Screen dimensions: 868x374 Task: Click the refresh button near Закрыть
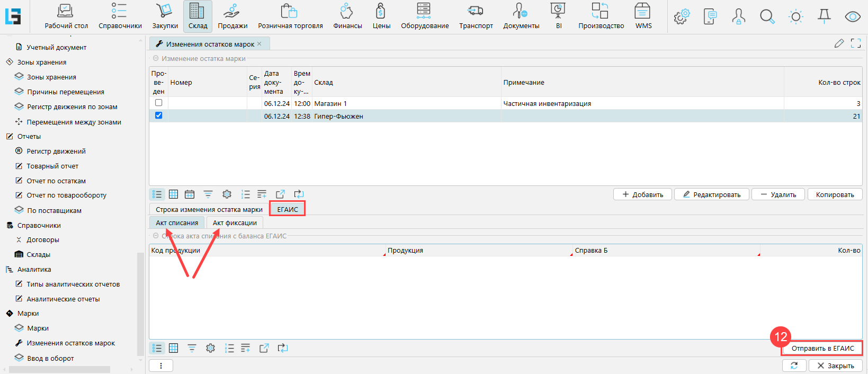pyautogui.click(x=794, y=366)
